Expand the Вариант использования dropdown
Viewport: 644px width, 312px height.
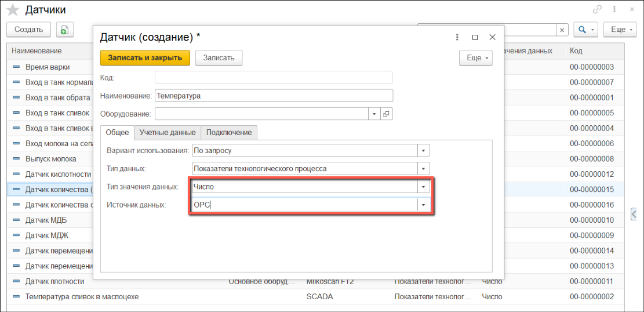click(424, 151)
